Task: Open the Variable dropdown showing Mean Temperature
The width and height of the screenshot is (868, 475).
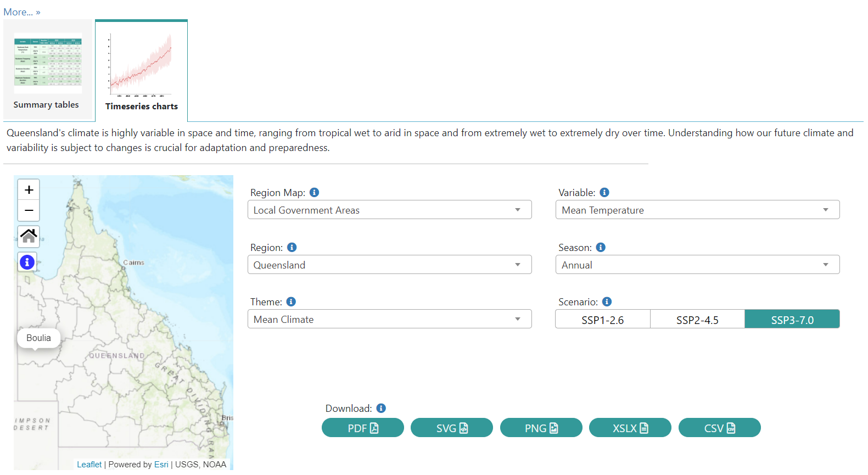Action: click(x=698, y=210)
